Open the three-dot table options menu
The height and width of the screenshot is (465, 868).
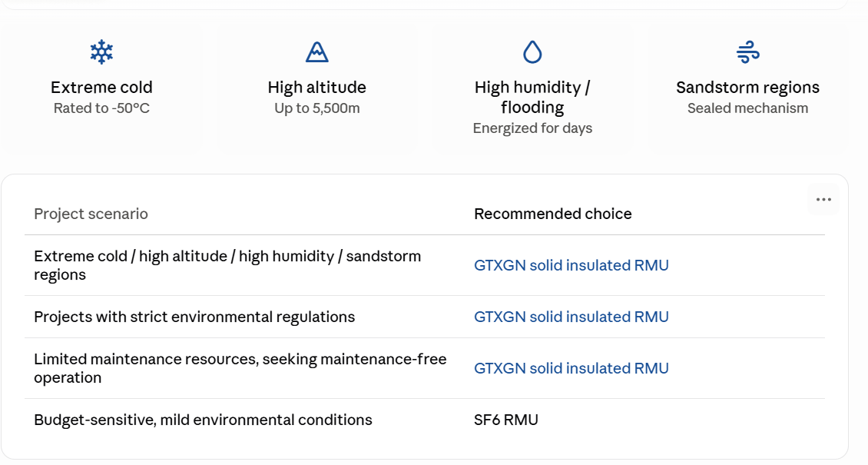click(823, 199)
